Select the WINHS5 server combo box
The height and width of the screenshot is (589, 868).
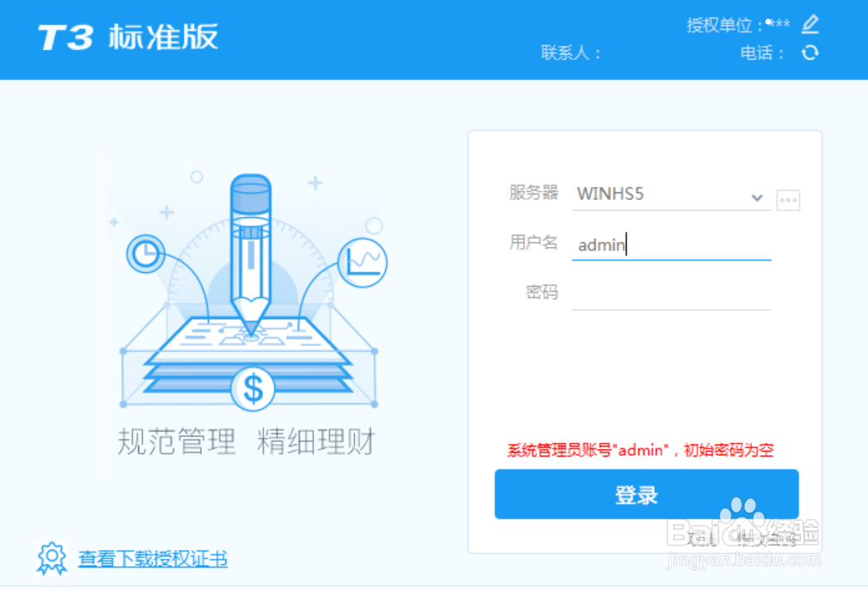click(671, 195)
